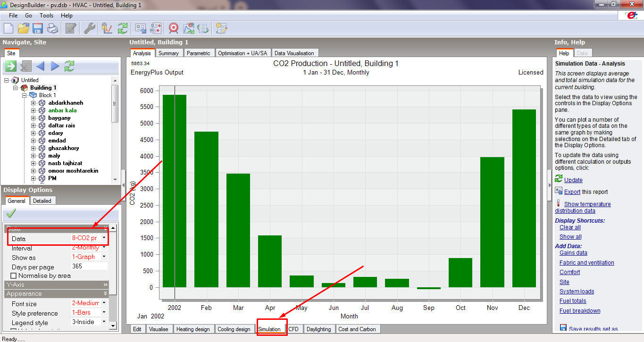Open file using the folder toolbar icon

[24, 28]
